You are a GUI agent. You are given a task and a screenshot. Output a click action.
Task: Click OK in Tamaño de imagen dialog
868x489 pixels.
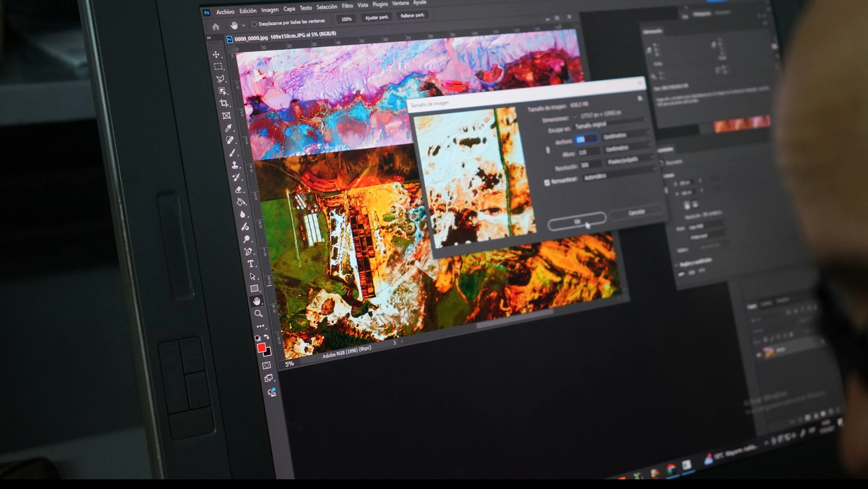point(577,221)
